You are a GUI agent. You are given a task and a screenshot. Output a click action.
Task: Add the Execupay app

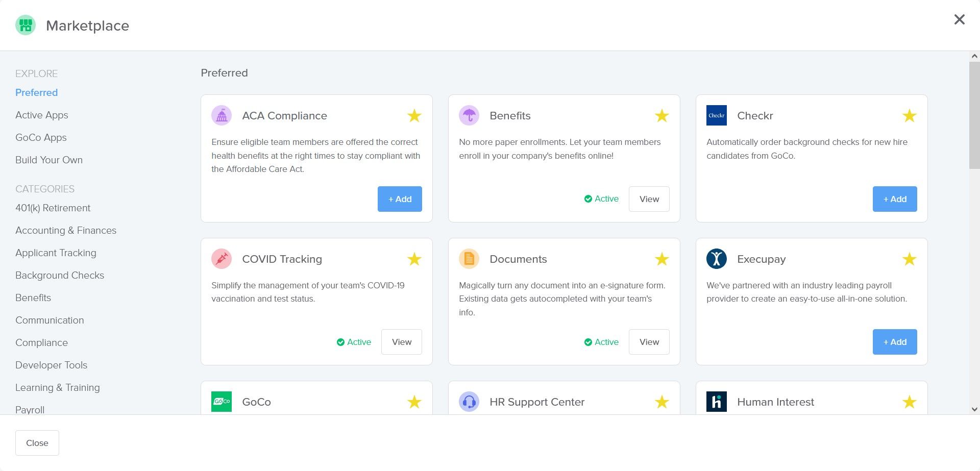[x=895, y=342]
